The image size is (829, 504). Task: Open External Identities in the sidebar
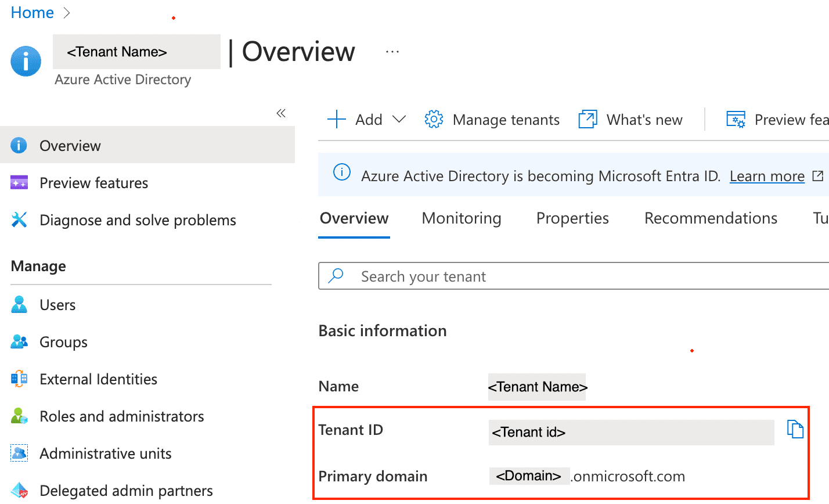98,379
